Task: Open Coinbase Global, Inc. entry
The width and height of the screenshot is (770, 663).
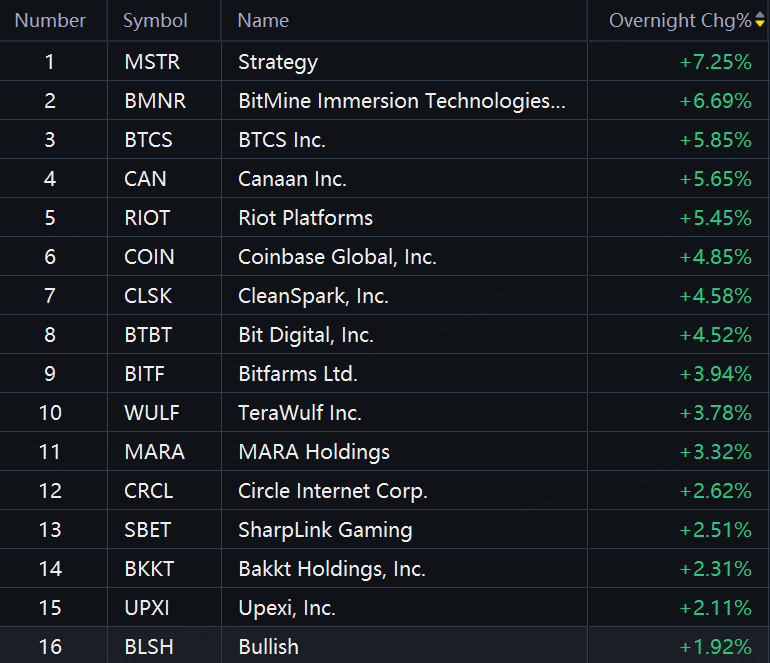Action: pos(337,257)
